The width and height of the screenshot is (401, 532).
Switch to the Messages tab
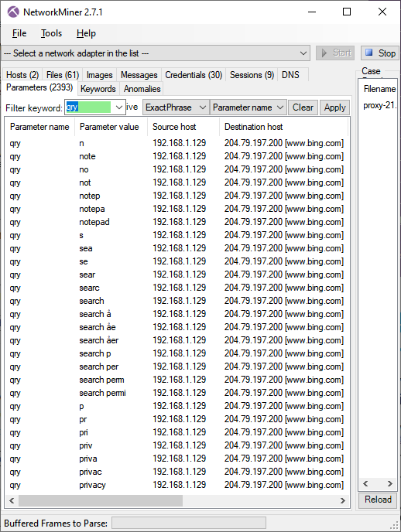point(139,75)
